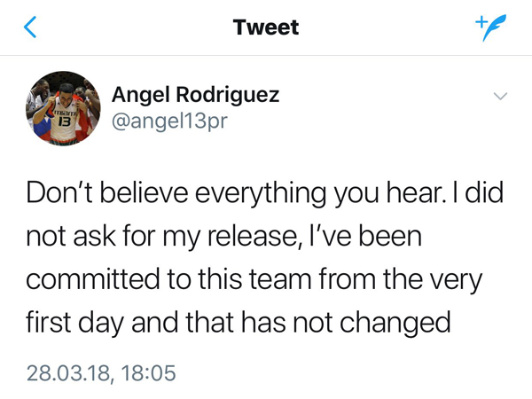Select the tweet timestamp 28.03.18, 18:05
Viewport: 532px width, 399px height.
[x=101, y=372]
